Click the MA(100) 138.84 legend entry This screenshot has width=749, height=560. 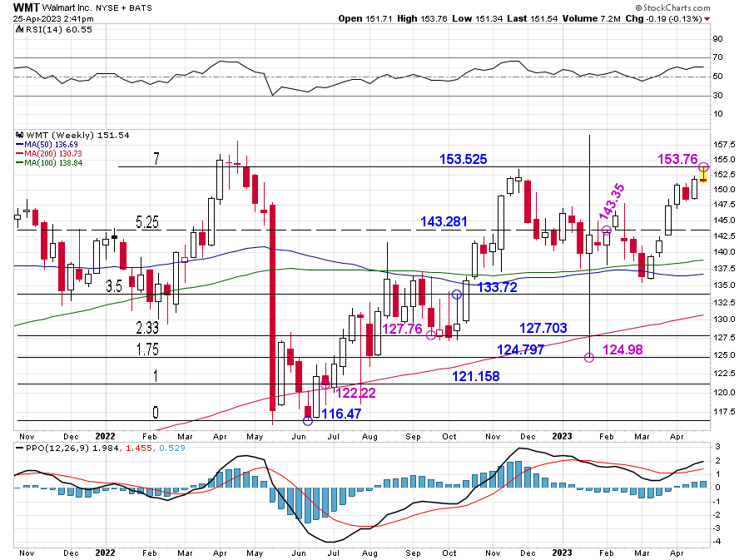pos(49,163)
